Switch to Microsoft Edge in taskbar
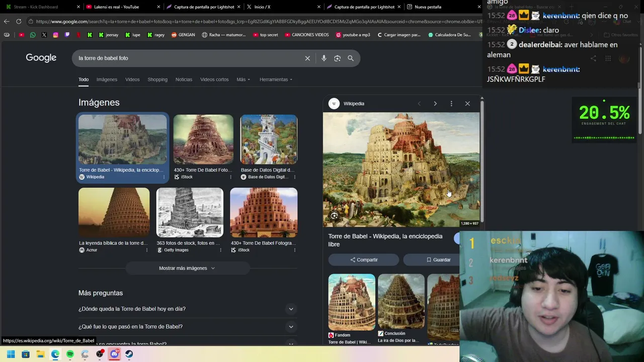The width and height of the screenshot is (644, 362). 55,354
